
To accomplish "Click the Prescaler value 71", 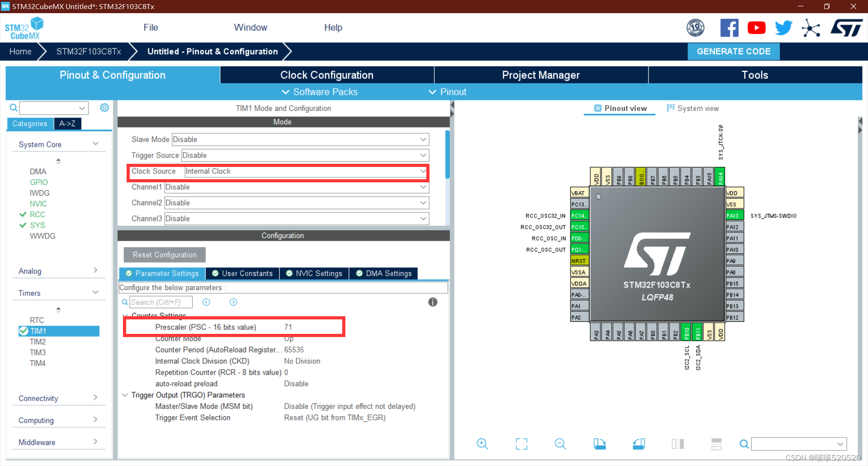I will (288, 327).
